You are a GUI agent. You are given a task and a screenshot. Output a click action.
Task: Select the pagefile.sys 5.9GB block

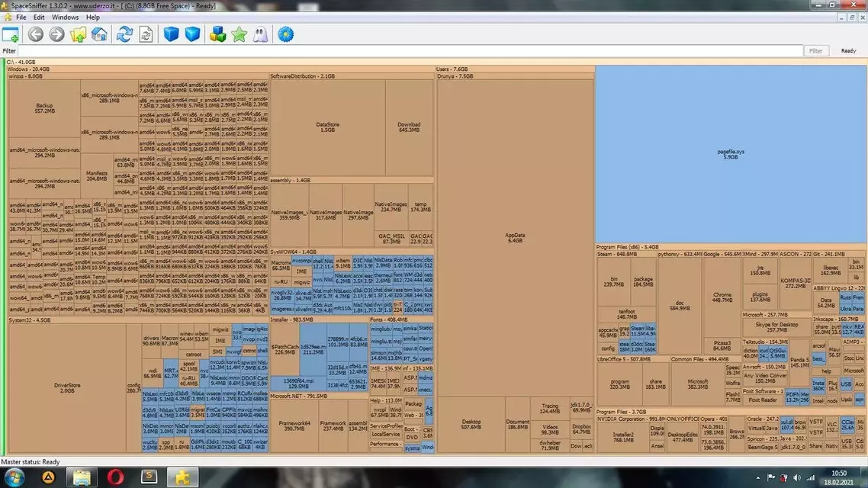(x=731, y=154)
